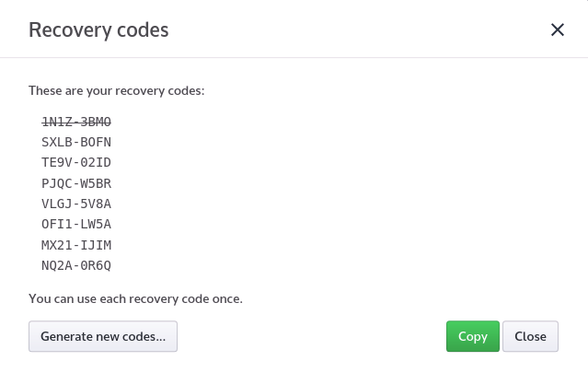Screen dimensions: 588x373
Task: Click the recovery code SXLB-BOFN
Action: [x=76, y=142]
